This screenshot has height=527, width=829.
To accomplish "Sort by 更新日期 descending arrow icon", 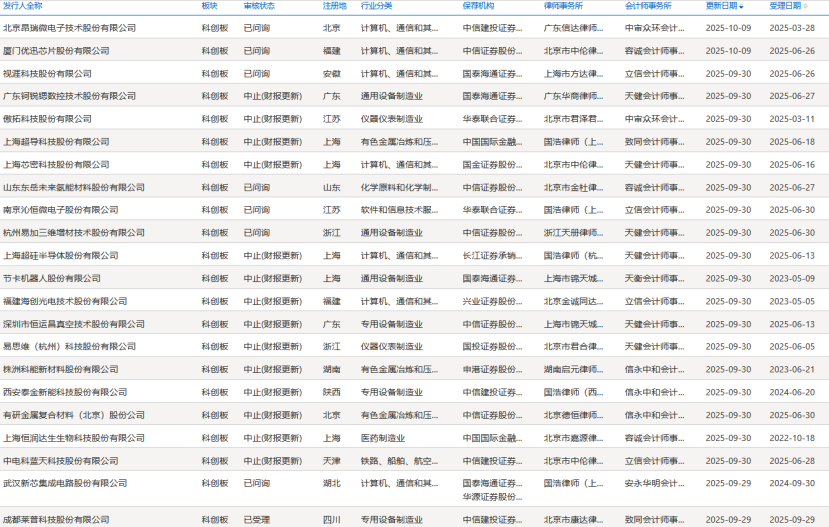I will pyautogui.click(x=741, y=6).
